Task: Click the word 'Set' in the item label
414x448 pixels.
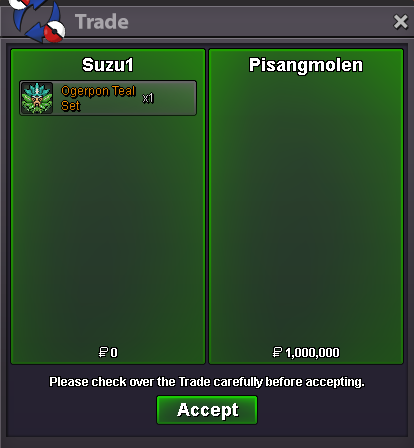Action: tap(71, 106)
